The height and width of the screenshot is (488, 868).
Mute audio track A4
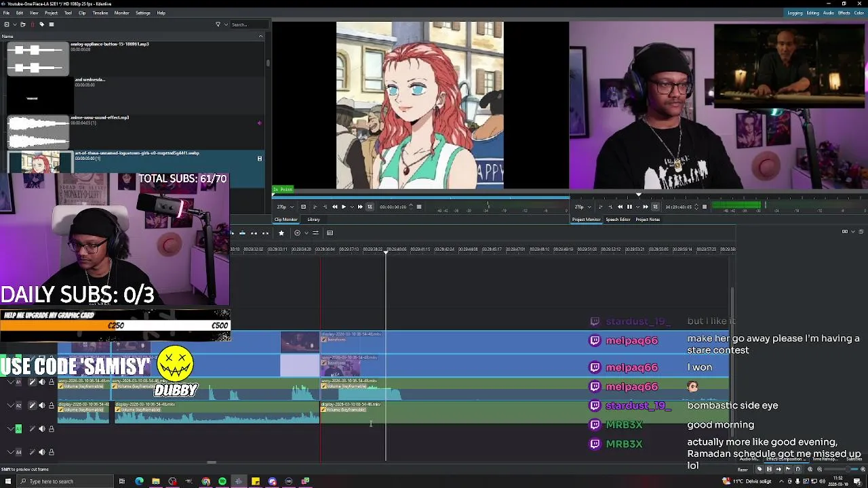pos(42,452)
